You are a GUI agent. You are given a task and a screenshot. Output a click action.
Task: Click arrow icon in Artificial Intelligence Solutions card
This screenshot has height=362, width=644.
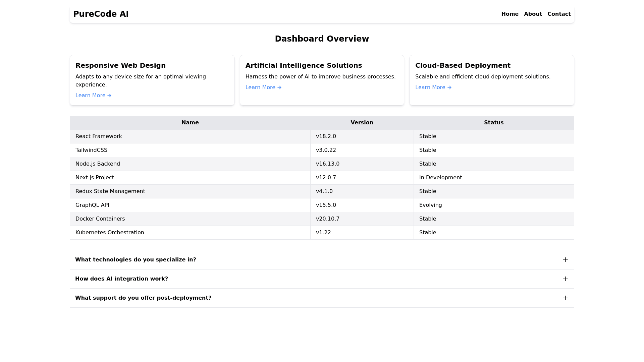pyautogui.click(x=279, y=87)
